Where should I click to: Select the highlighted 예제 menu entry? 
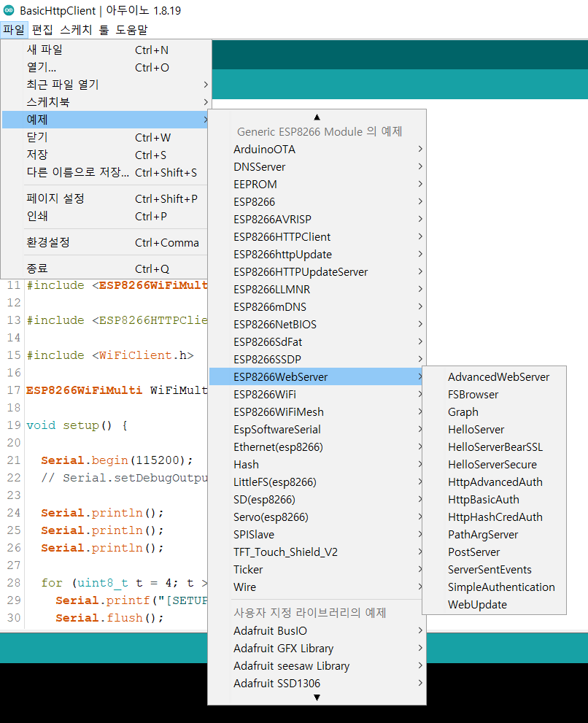(x=106, y=120)
